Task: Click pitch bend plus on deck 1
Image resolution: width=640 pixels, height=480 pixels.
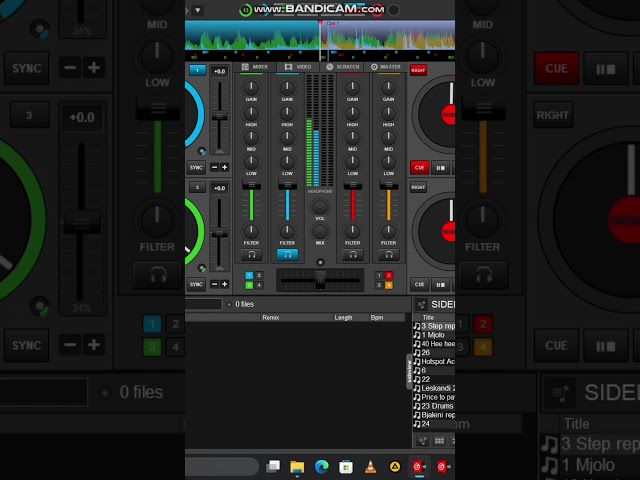Action: point(224,167)
